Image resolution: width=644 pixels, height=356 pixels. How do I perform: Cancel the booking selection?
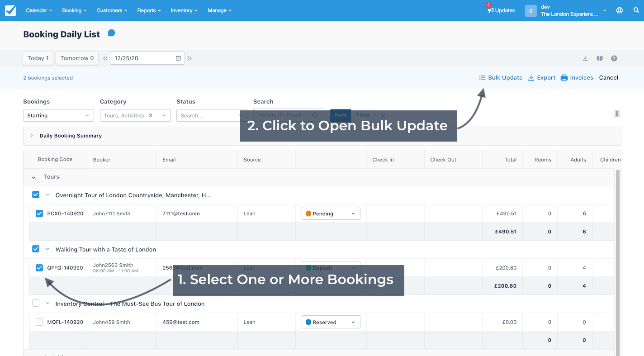(609, 78)
